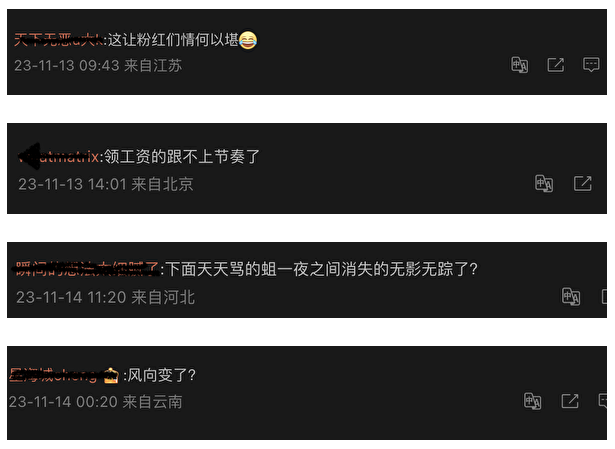Translate the 河北 comment from 11:20
Viewport: 615px width, 449px height.
click(571, 296)
